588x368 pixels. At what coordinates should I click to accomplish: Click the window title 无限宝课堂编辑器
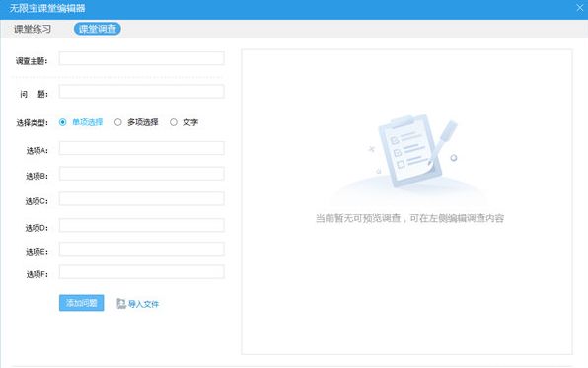[47, 8]
